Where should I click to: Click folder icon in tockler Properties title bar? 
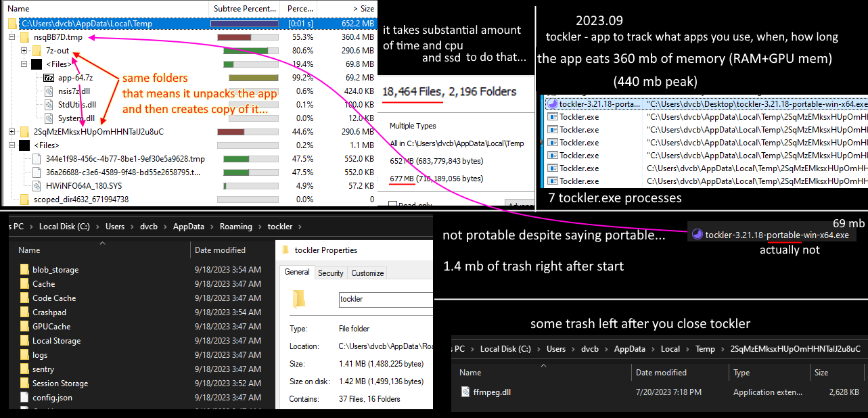[x=285, y=250]
